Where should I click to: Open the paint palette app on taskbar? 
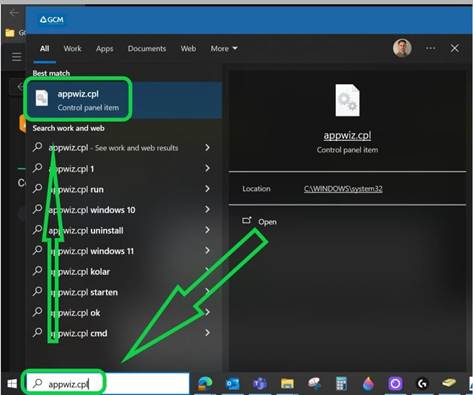coord(314,384)
